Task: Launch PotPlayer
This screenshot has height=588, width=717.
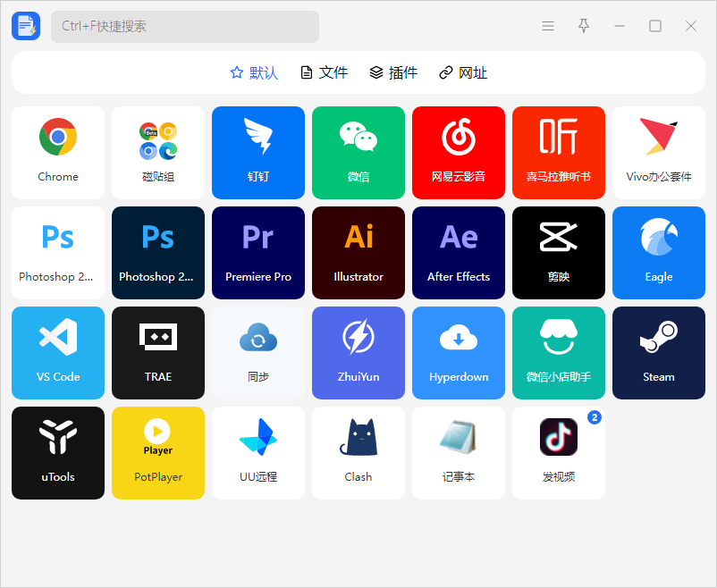Action: coord(158,453)
